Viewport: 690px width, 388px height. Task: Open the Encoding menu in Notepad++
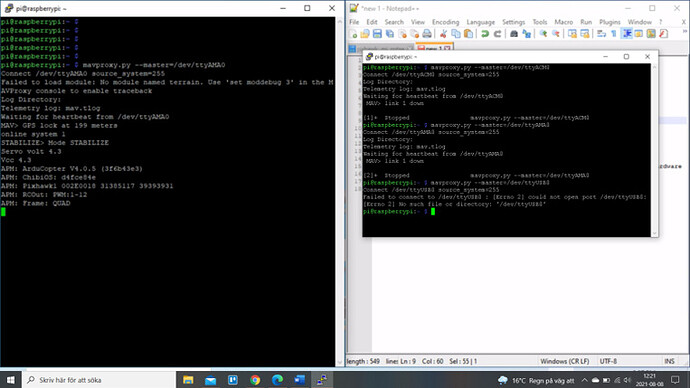click(445, 22)
